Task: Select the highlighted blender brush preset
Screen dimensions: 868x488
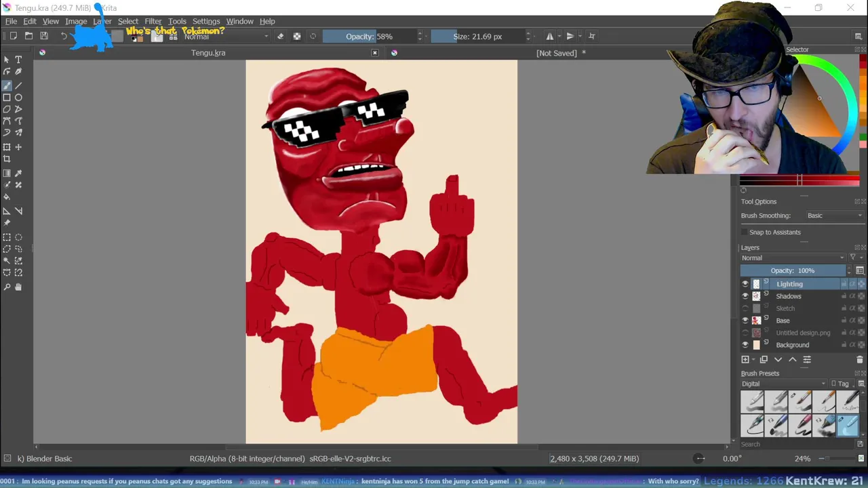Action: coord(848,426)
